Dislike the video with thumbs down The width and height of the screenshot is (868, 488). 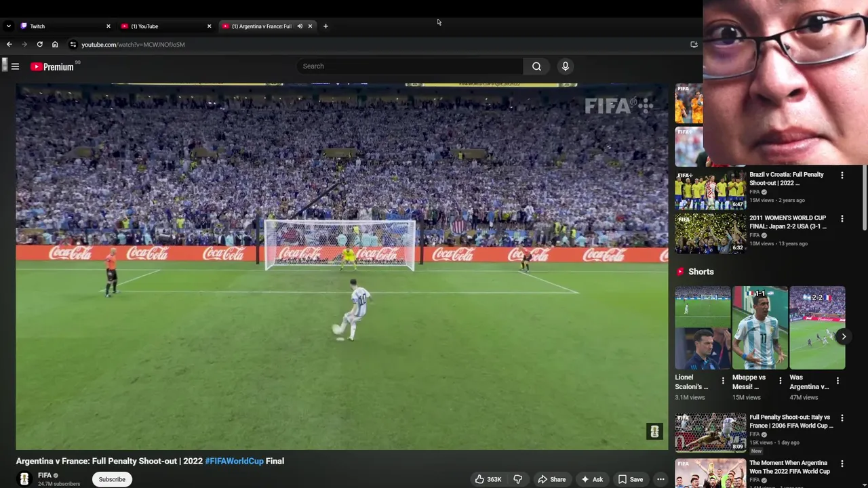coord(517,479)
